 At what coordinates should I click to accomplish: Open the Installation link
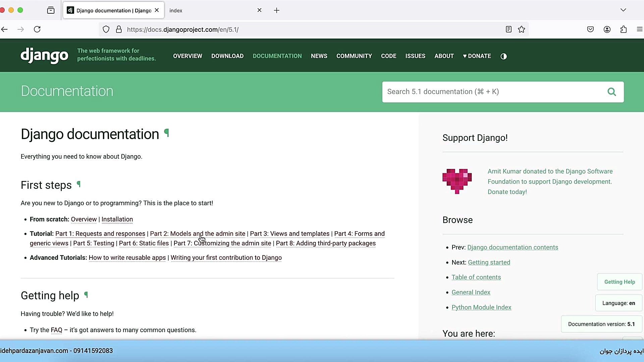coord(117,219)
